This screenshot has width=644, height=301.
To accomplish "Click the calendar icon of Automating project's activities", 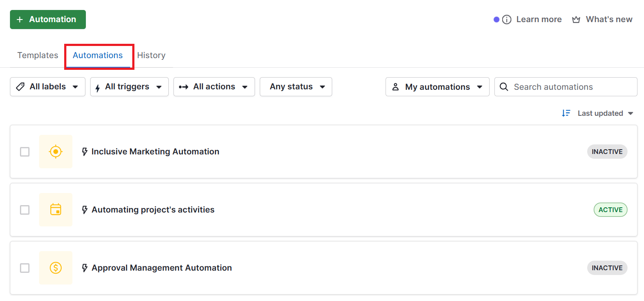I will click(56, 210).
